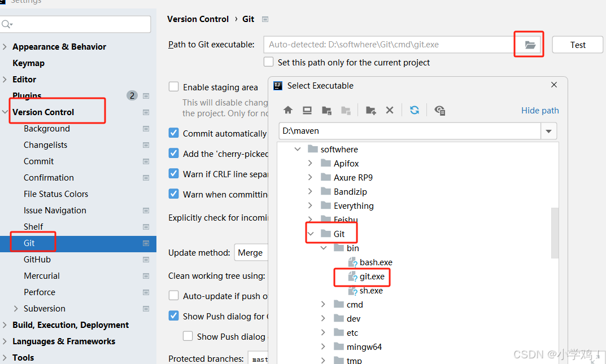
Task: Open GitHub settings page
Action: [x=37, y=260]
